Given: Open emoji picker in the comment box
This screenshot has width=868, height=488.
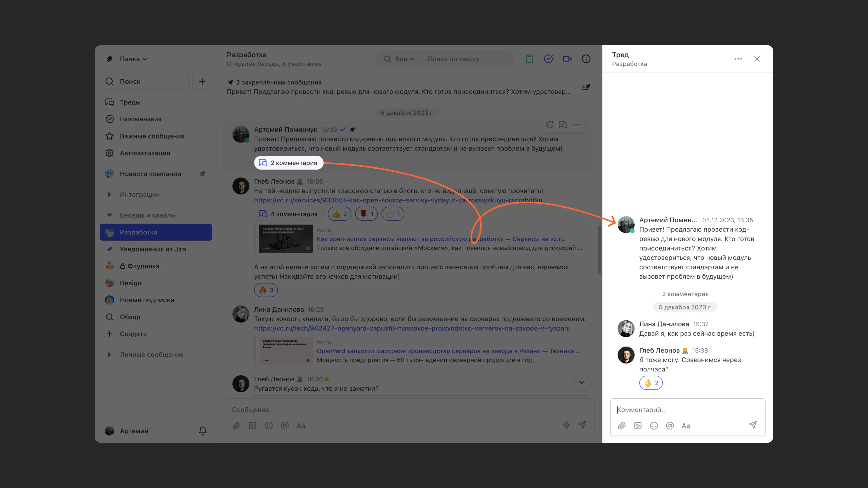Looking at the screenshot, I should (654, 426).
